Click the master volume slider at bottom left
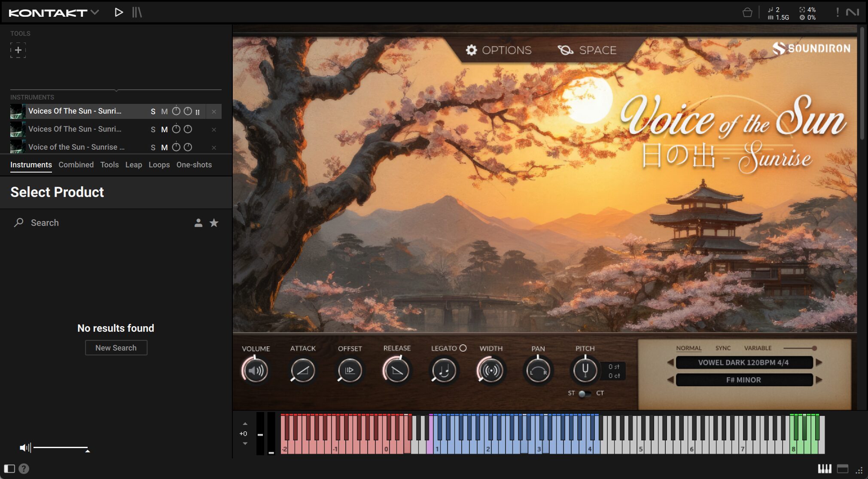868x479 pixels. point(60,448)
